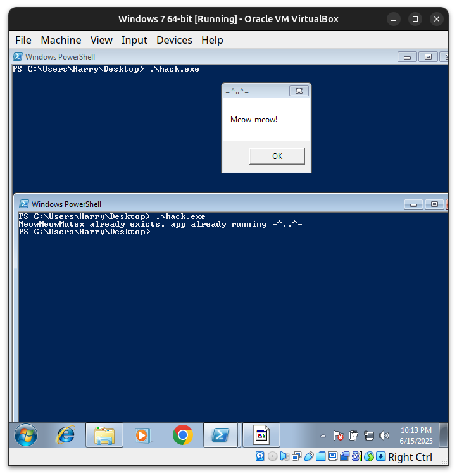Click VirtualBox optical disc indicator

tap(272, 456)
